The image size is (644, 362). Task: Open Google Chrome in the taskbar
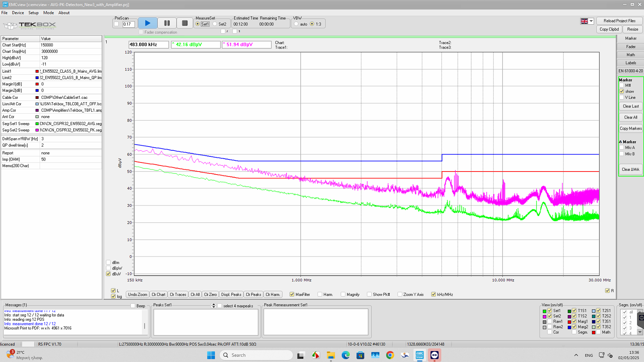point(390,355)
